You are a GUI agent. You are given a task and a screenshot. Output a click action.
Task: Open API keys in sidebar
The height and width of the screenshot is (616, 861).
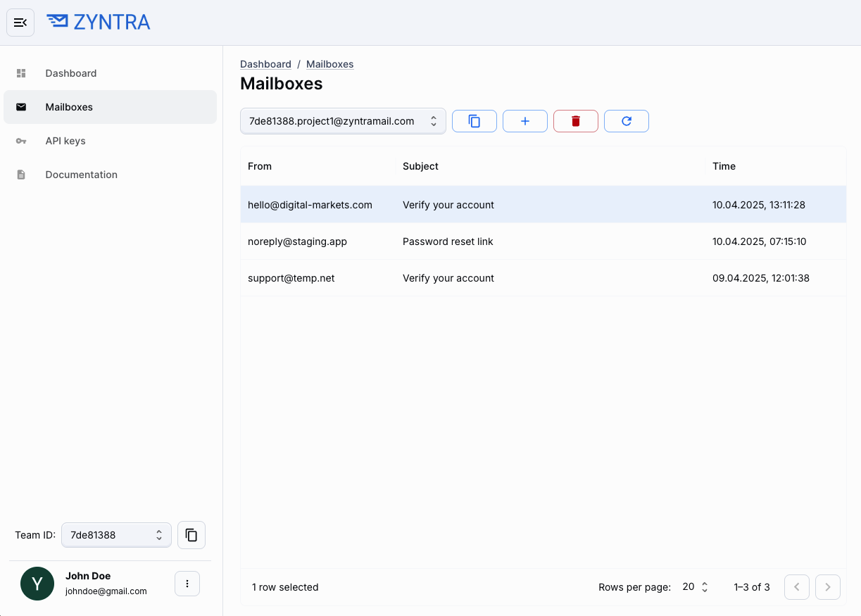(65, 141)
